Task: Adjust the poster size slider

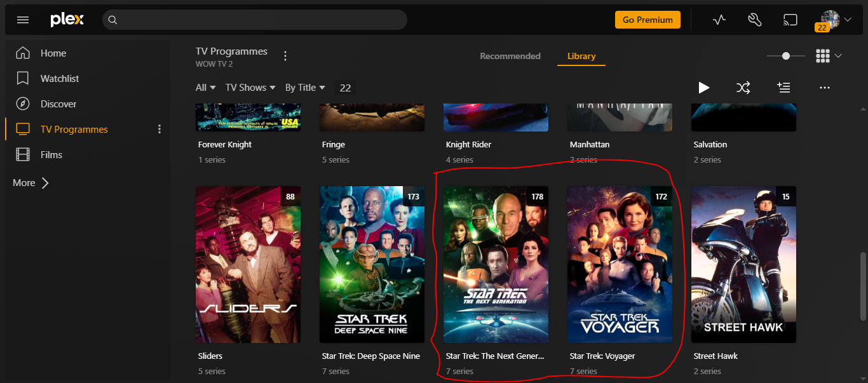Action: 786,56
